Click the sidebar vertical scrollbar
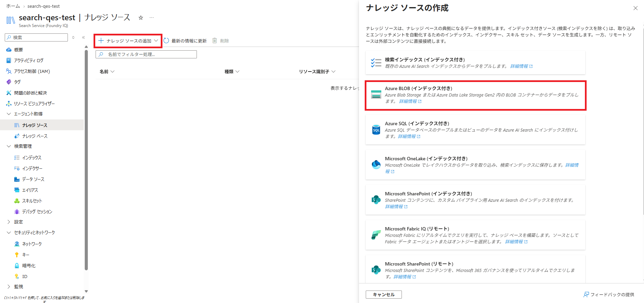Screen dimensions: 644x303 [86, 160]
